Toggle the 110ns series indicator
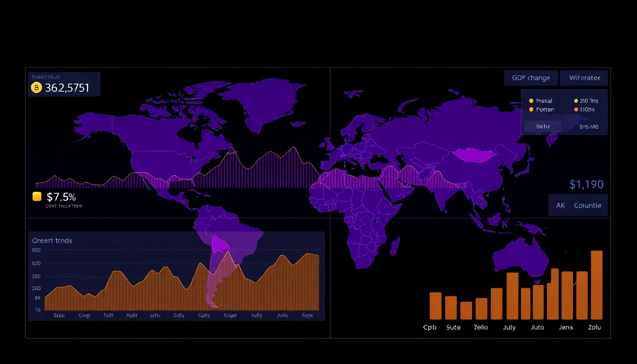The image size is (637, 364). [576, 109]
